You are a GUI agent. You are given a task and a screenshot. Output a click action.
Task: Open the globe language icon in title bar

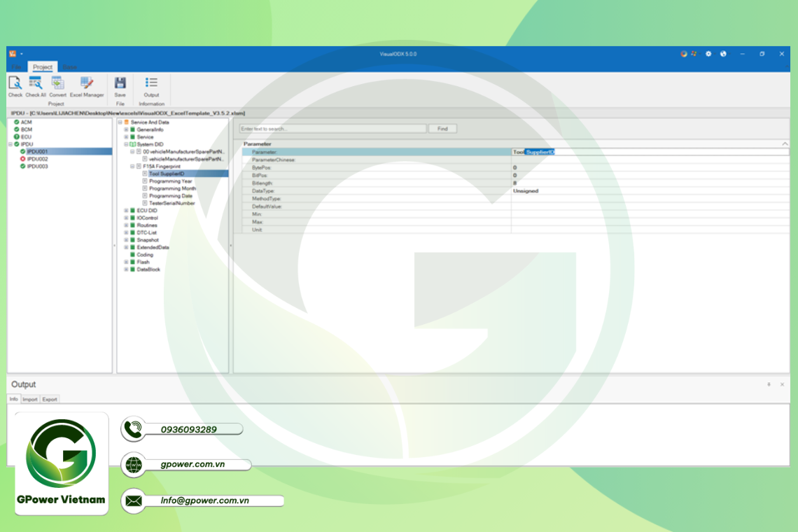pos(723,53)
